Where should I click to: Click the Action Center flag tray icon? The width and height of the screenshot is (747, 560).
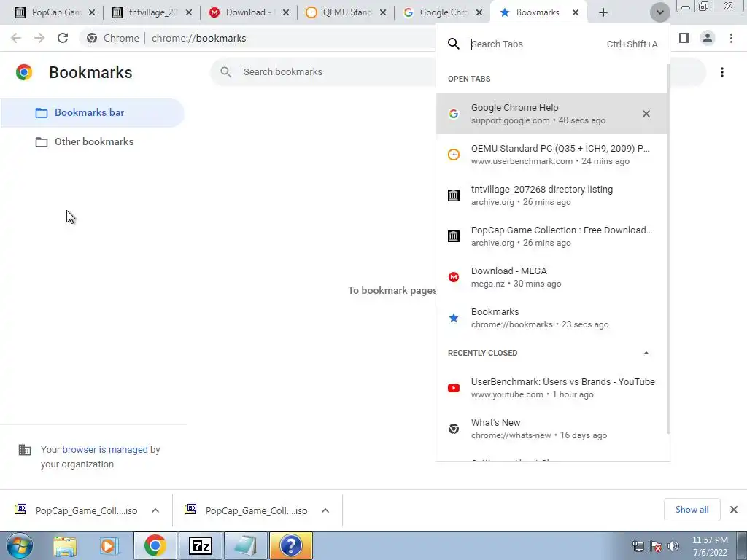coord(656,546)
